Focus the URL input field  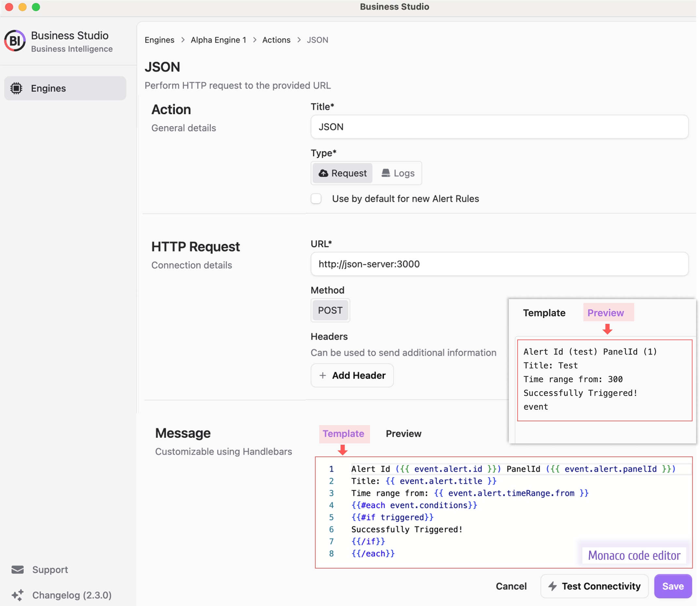499,264
